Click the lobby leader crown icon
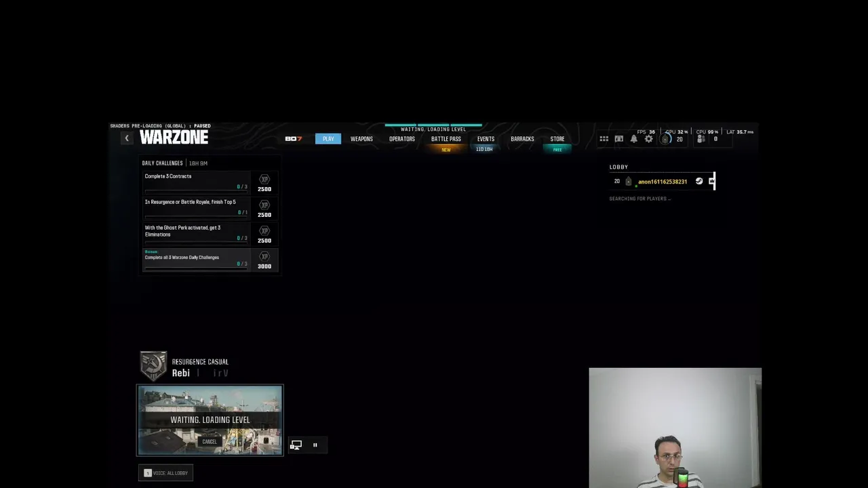Viewport: 868px width, 488px height. click(711, 181)
